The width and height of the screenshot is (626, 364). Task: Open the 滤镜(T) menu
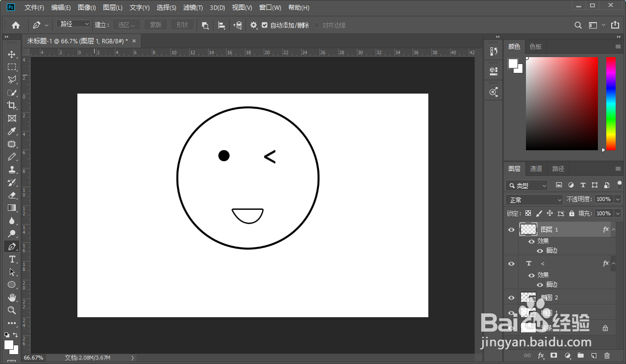(x=193, y=8)
